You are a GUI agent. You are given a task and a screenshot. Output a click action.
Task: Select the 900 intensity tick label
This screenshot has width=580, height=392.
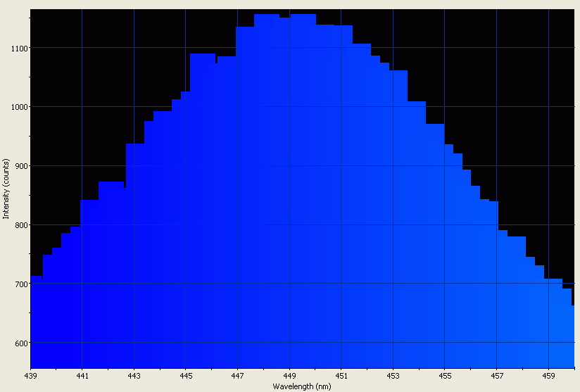click(20, 166)
